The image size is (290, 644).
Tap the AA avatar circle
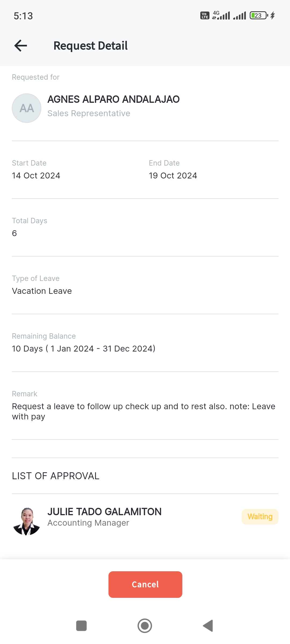click(27, 108)
